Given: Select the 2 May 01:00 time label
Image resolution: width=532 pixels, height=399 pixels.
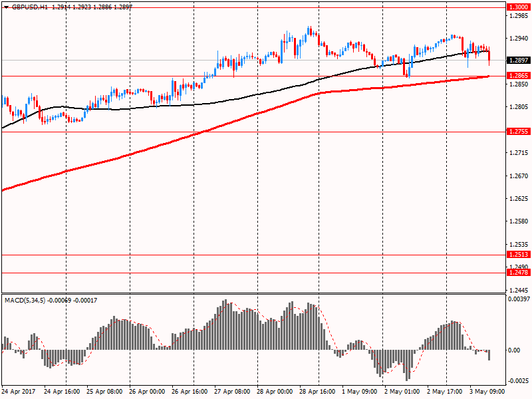Looking at the screenshot, I should (402, 392).
